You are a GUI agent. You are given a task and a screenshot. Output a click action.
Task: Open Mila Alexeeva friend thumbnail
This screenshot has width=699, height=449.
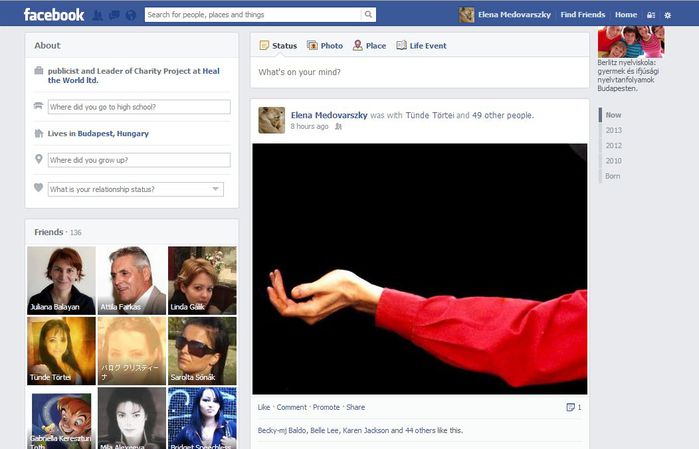pos(132,418)
